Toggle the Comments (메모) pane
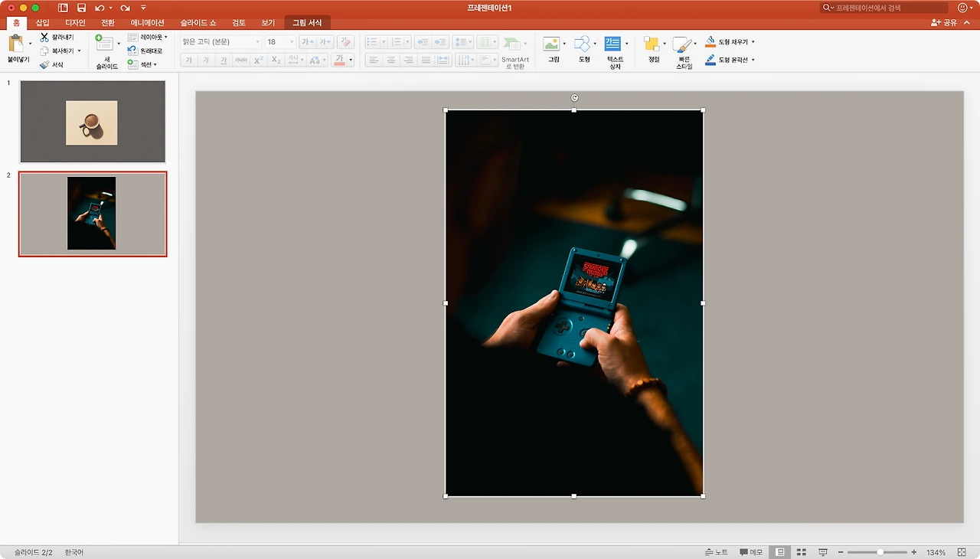 [x=751, y=552]
